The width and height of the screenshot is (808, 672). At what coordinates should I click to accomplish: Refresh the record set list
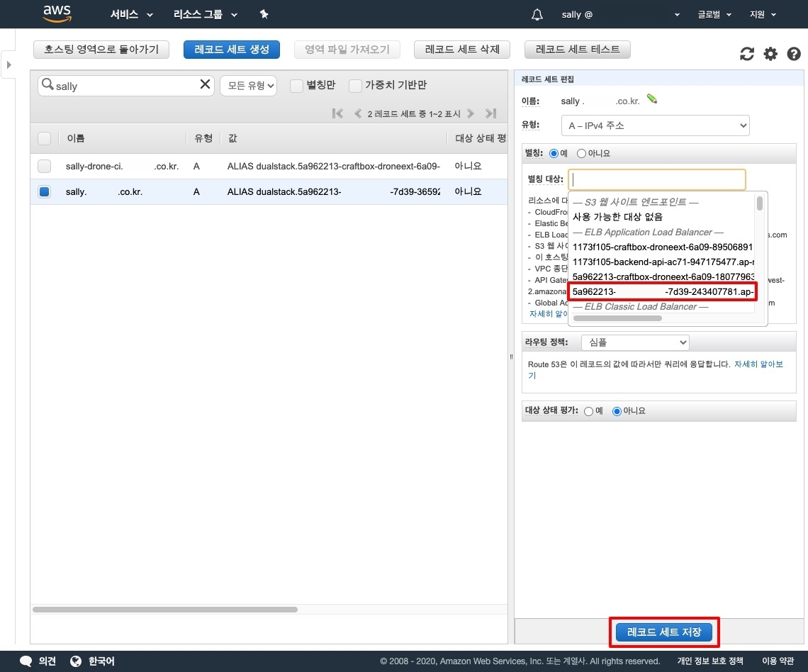pyautogui.click(x=747, y=54)
